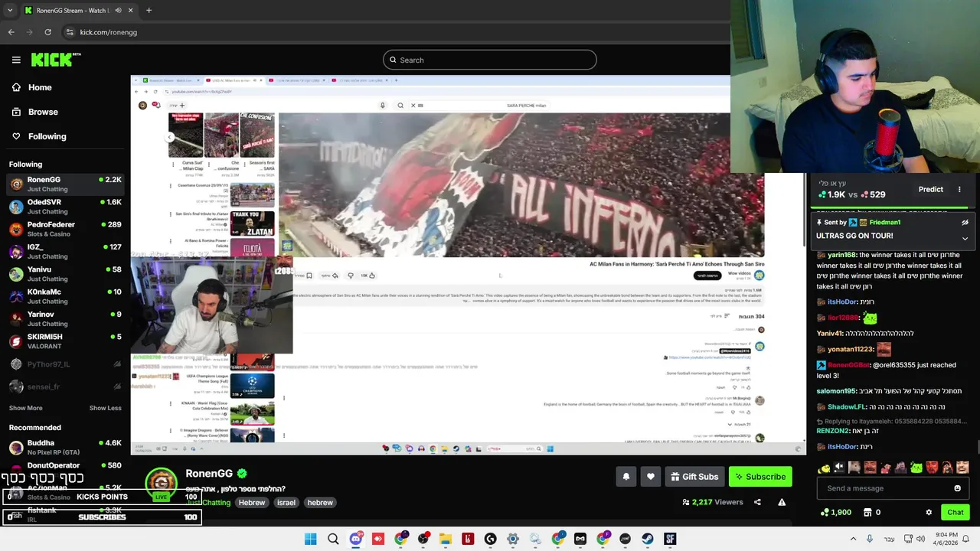Select the israel tag

[x=286, y=503]
